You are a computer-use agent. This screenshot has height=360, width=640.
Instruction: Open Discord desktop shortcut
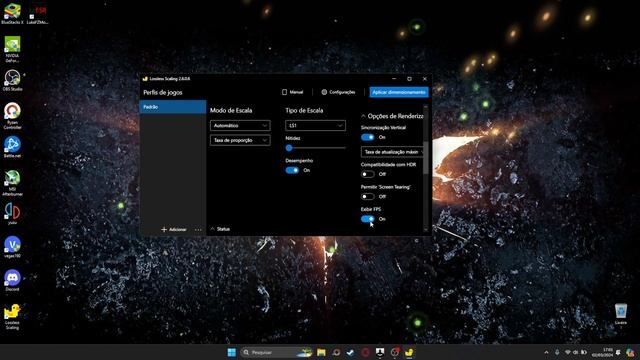tap(12, 280)
